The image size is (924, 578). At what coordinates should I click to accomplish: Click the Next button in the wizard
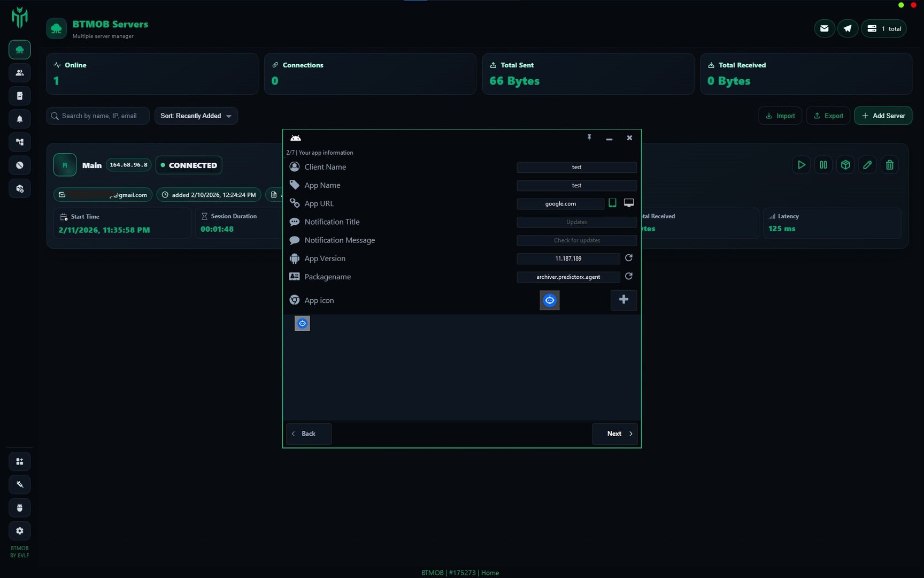click(x=615, y=433)
